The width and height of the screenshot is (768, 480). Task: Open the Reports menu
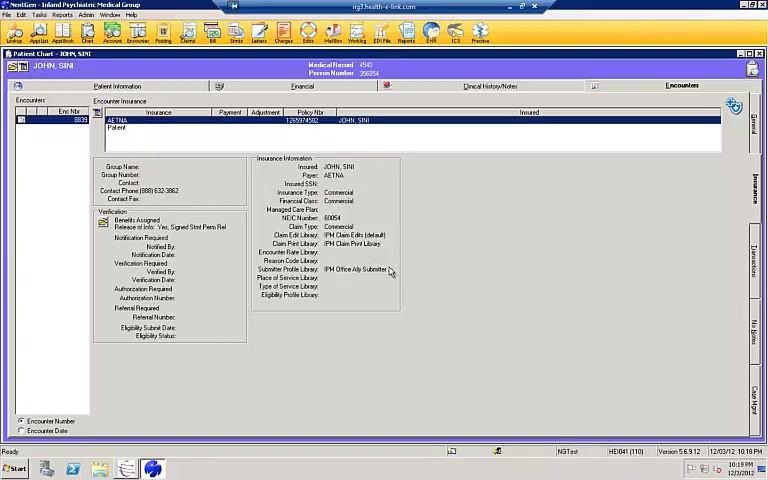coord(62,15)
